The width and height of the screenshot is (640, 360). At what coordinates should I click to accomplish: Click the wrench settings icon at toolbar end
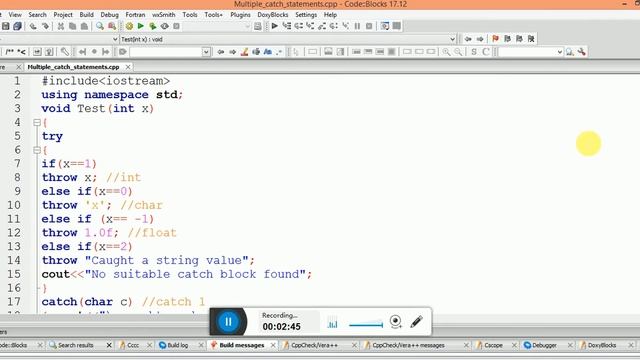coord(582,52)
